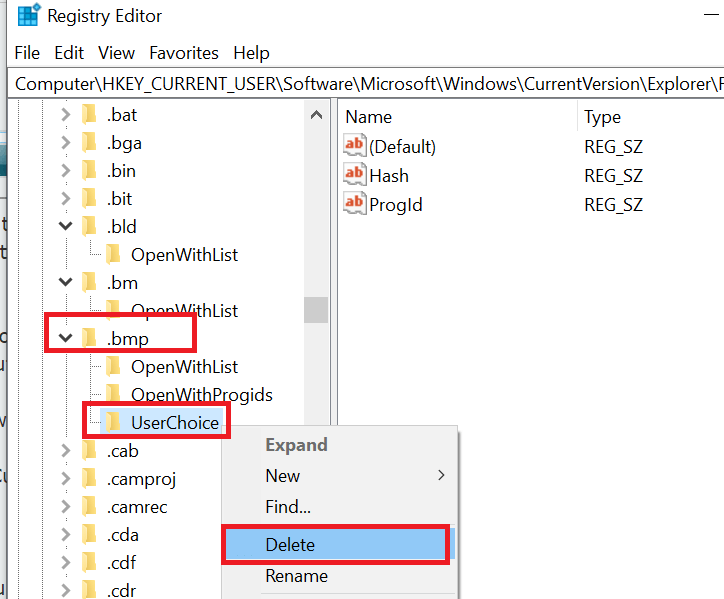Screen dimensions: 724x599
Task: Click the Hash string value icon
Action: (355, 174)
